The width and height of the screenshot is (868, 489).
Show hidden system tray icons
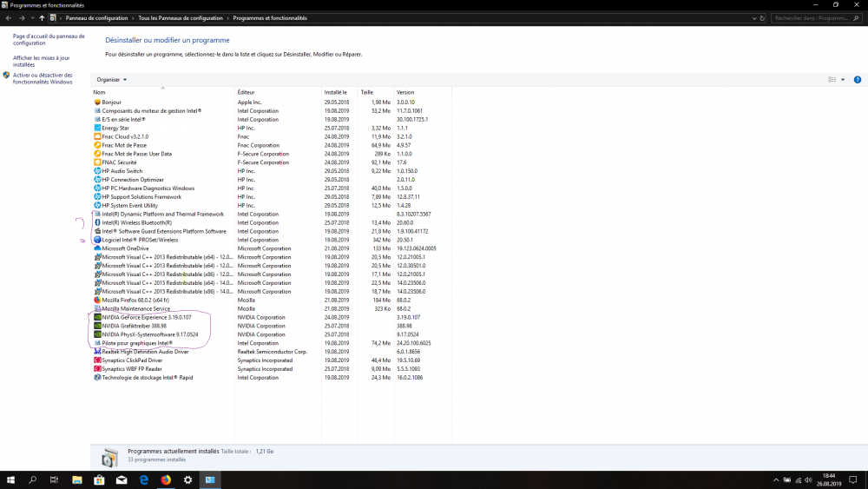coord(775,480)
